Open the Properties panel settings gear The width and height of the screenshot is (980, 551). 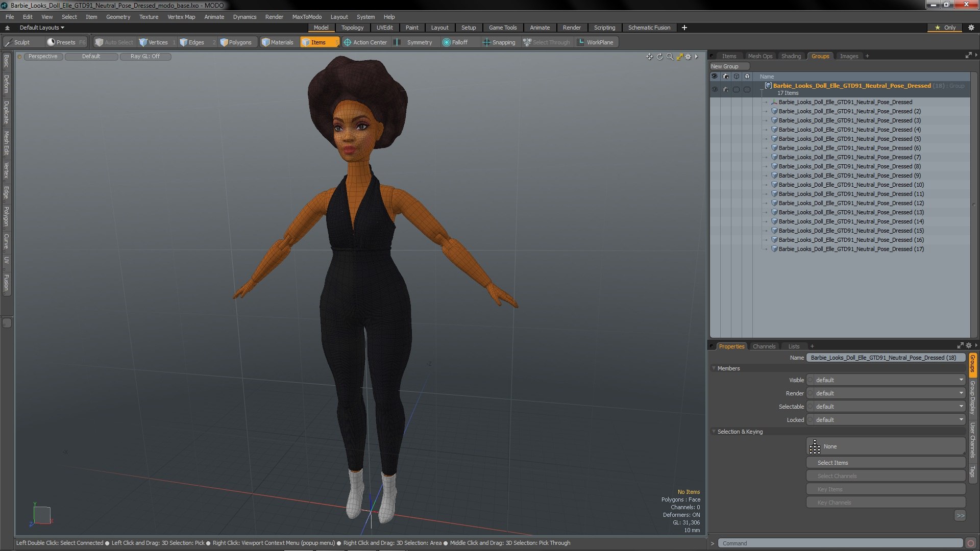pos(969,346)
